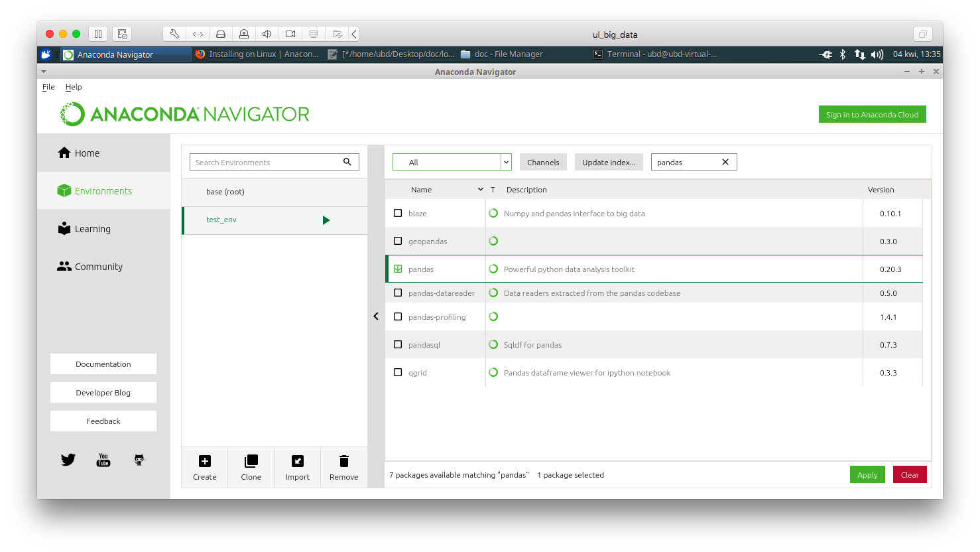Unmark the pandas package checkbox
Image resolution: width=980 pixels, height=552 pixels.
coord(398,269)
